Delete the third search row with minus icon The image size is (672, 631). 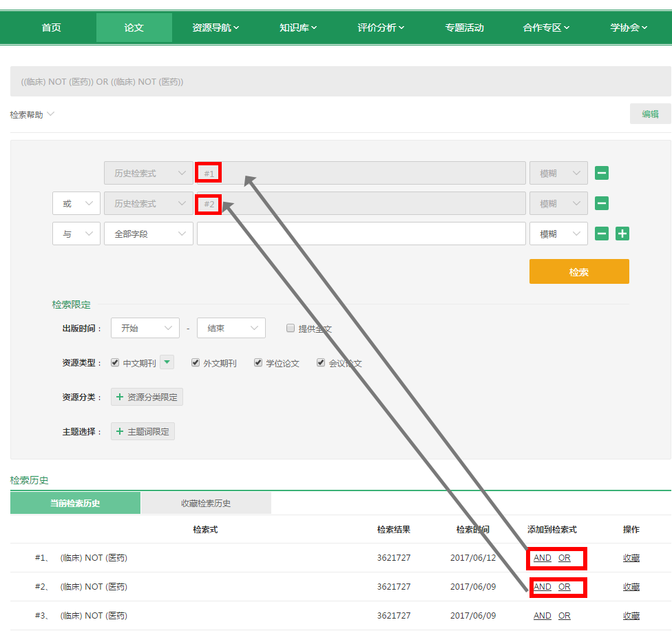[x=602, y=234]
